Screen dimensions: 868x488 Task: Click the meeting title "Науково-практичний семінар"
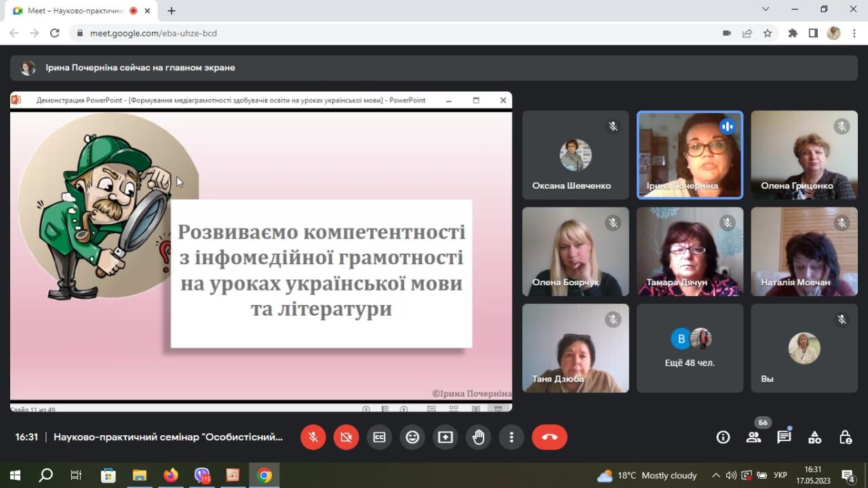tap(168, 437)
